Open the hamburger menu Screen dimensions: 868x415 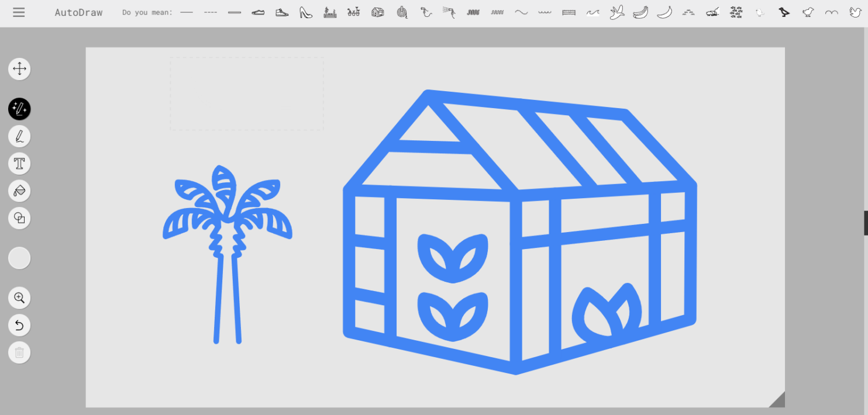[19, 12]
